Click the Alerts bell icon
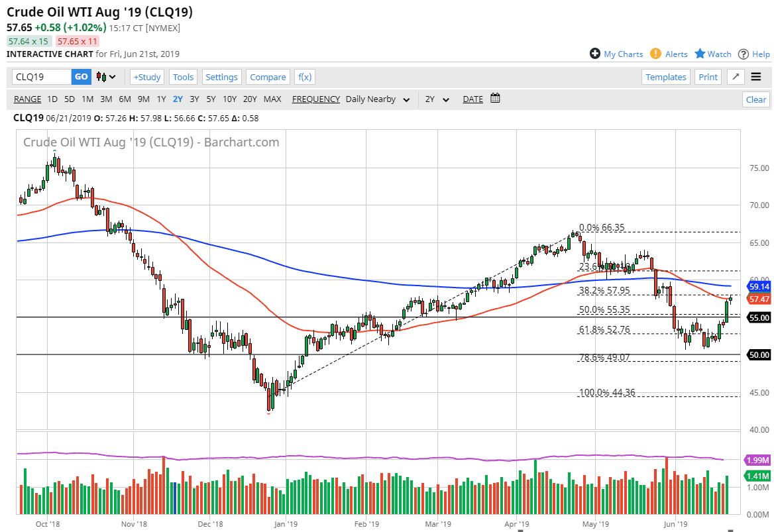The height and width of the screenshot is (532, 774). click(655, 54)
